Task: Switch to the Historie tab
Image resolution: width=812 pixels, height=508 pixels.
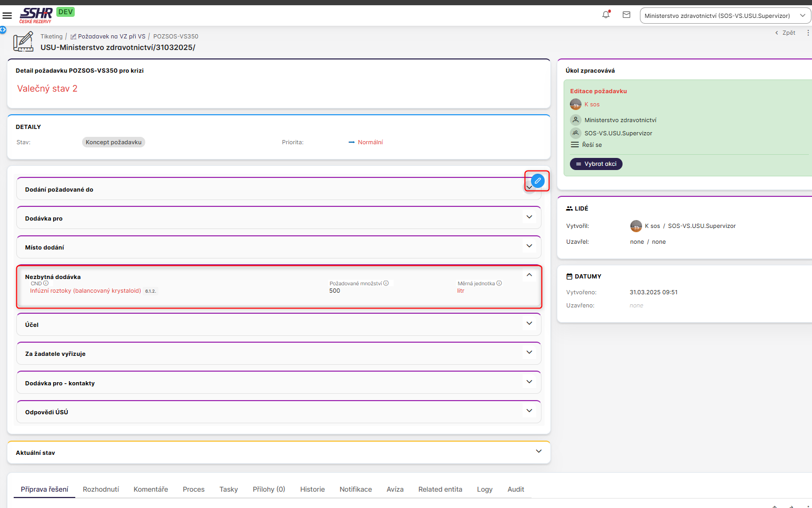Action: [312, 489]
